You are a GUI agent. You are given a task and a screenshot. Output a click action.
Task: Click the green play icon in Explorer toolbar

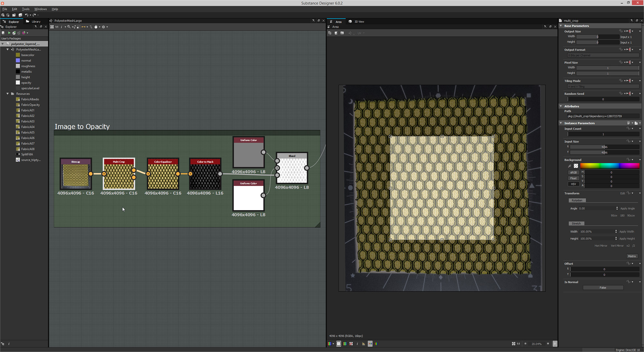9,33
